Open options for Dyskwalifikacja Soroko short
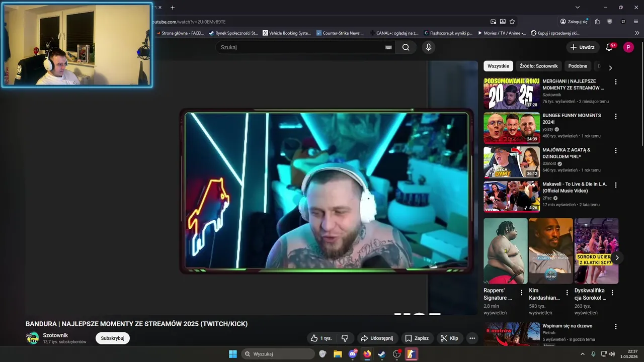Viewport: 644px width, 362px height. 612,293
